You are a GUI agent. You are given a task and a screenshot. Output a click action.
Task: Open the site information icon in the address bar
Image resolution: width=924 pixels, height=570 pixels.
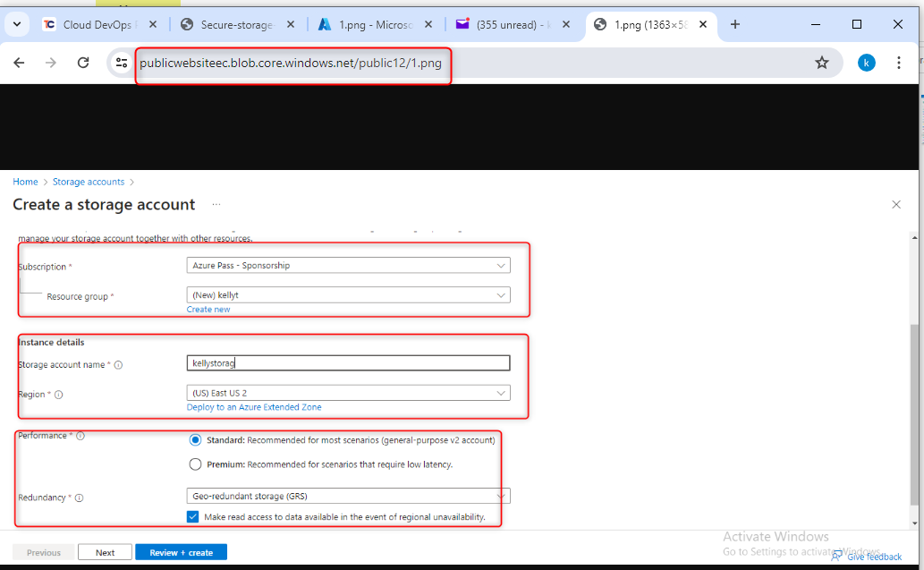click(x=122, y=63)
